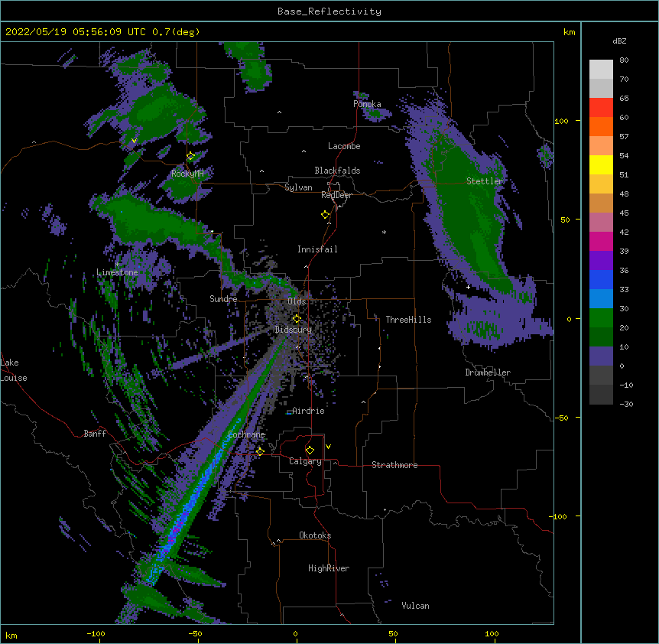This screenshot has width=659, height=644.
Task: Click the Limestone label on the map
Action: coord(117,272)
